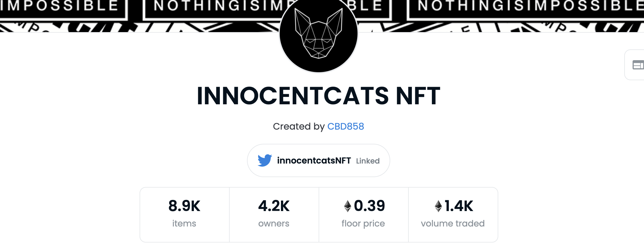The image size is (644, 245).
Task: Click the Ethereum icon beside 0.39
Action: pyautogui.click(x=348, y=206)
